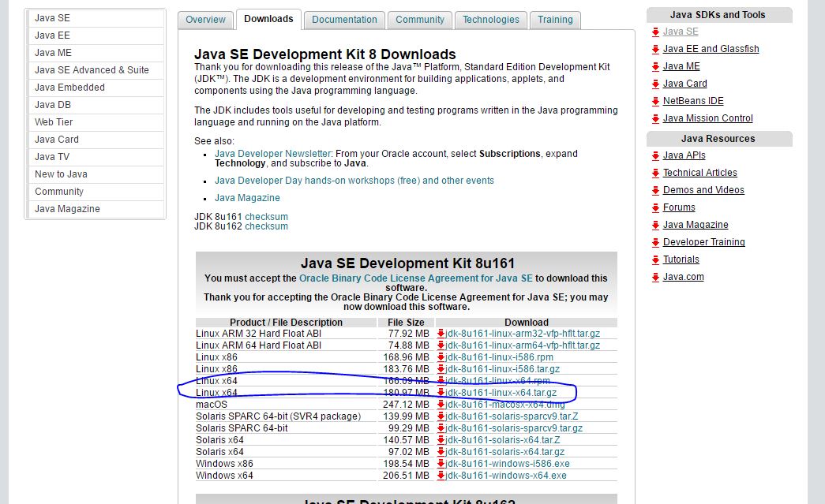The image size is (825, 504).
Task: Click red arrow icon next to Java Mission Control
Action: click(x=655, y=119)
